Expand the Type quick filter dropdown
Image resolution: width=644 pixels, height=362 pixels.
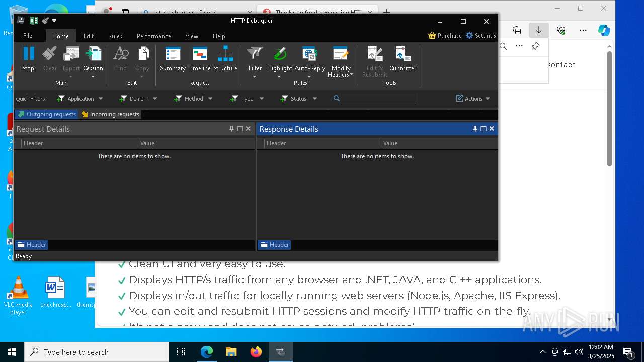point(262,99)
